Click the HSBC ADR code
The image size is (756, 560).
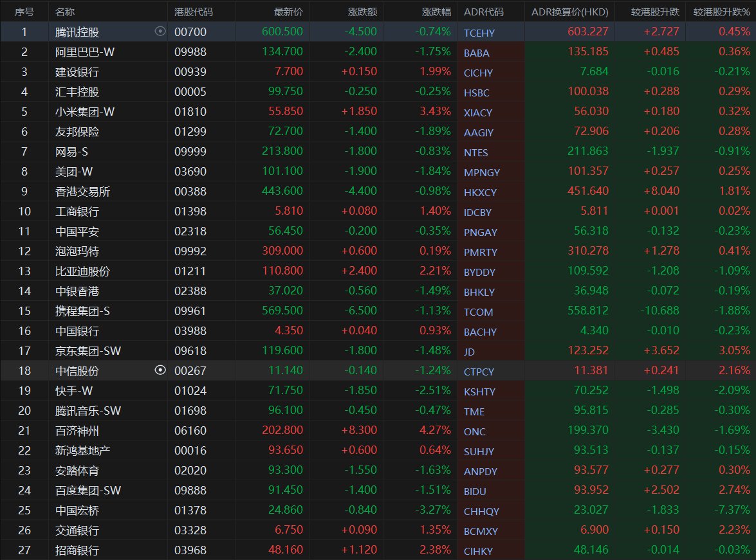(x=476, y=93)
